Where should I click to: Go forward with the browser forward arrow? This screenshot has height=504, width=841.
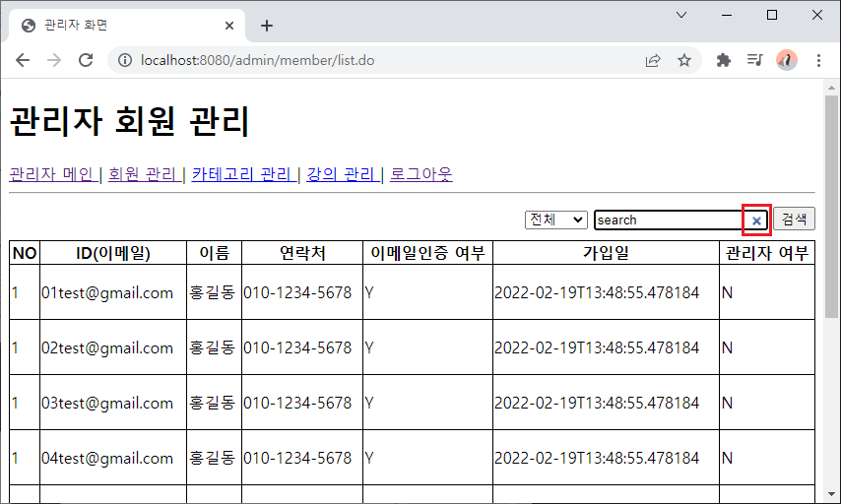point(54,60)
